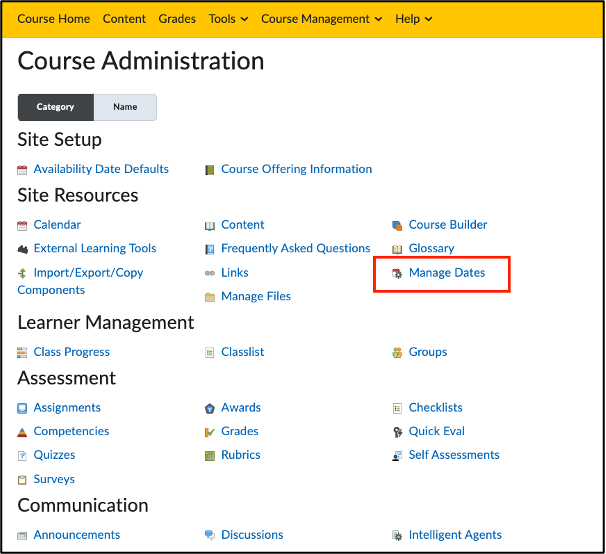
Task: Click the Manage Files folder icon
Action: (209, 297)
